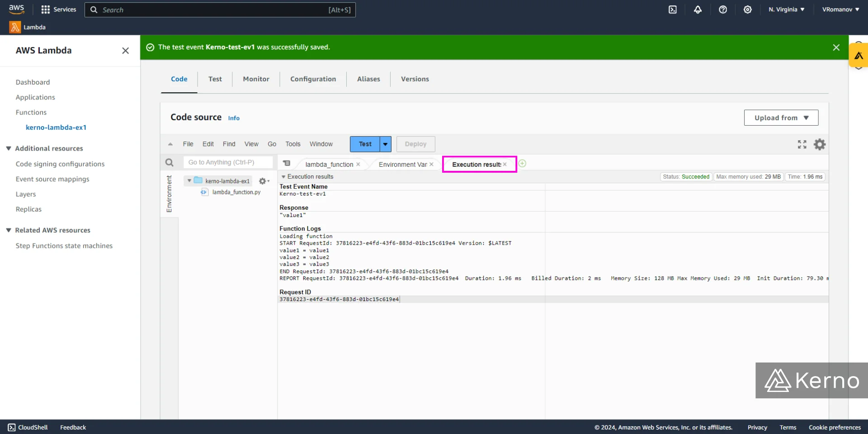The image size is (868, 434).
Task: Switch to the Monitor tab
Action: [x=256, y=79]
